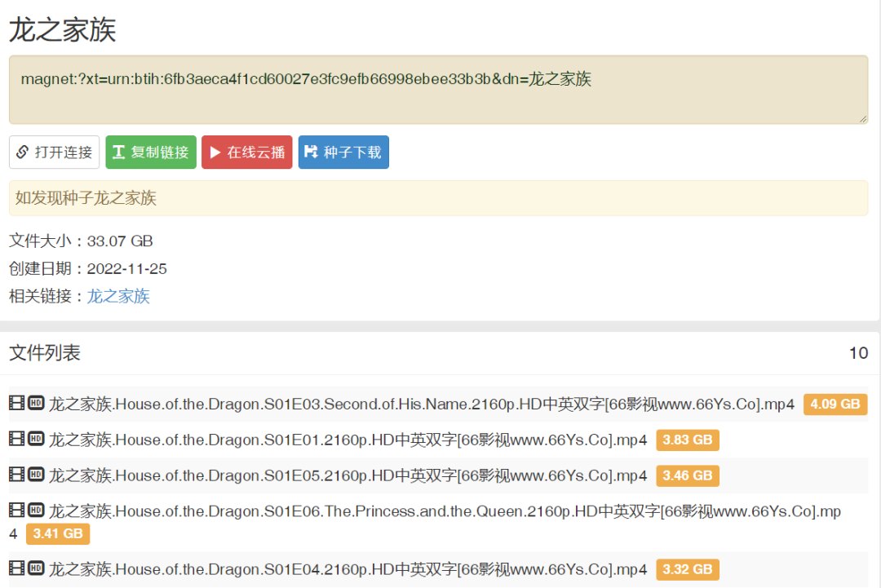881x588 pixels.
Task: Click the 文件大小 33.07 GB text
Action: point(81,241)
